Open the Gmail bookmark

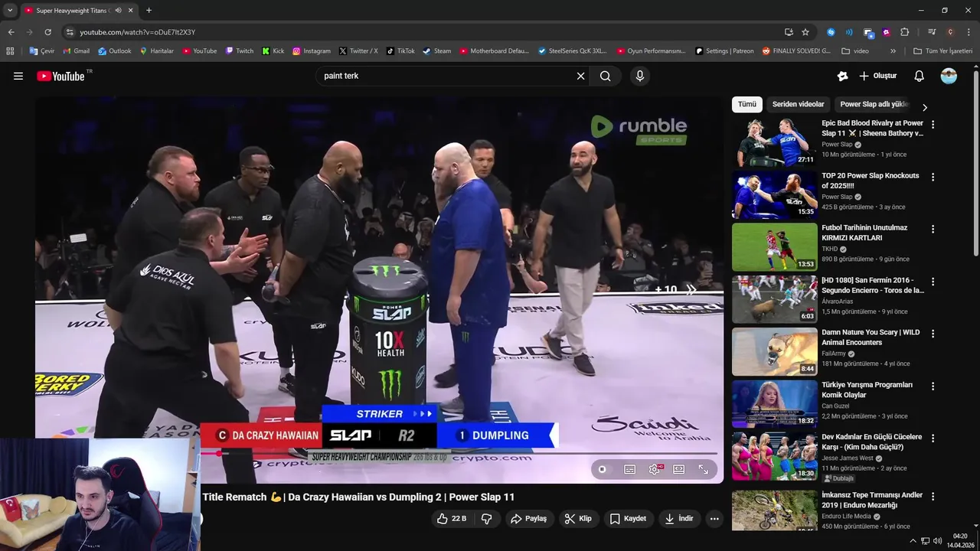click(x=76, y=51)
